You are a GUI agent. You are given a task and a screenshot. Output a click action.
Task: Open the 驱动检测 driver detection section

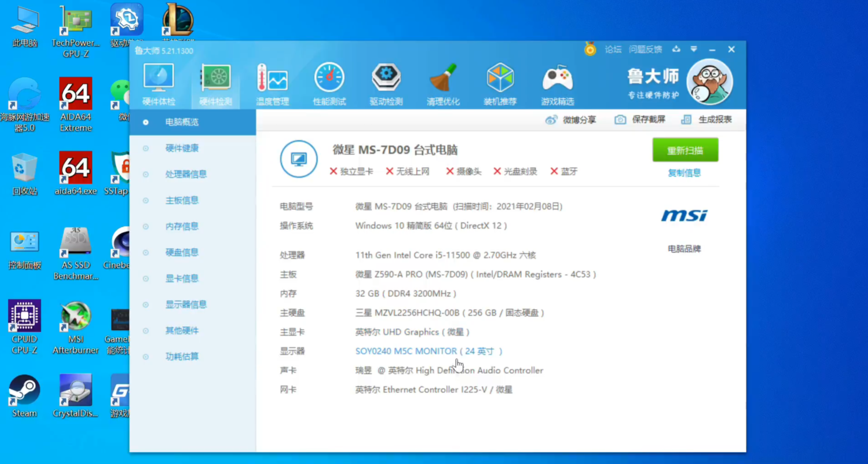point(386,85)
